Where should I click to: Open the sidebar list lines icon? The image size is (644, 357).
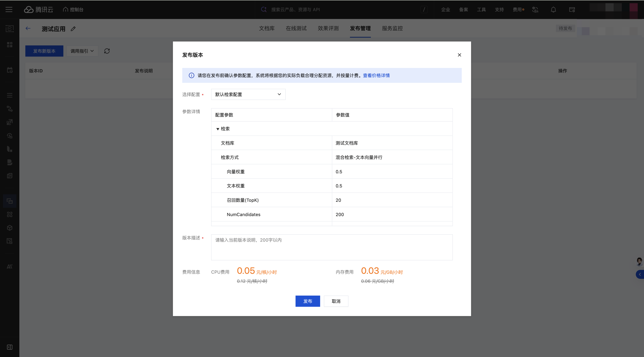(10, 95)
